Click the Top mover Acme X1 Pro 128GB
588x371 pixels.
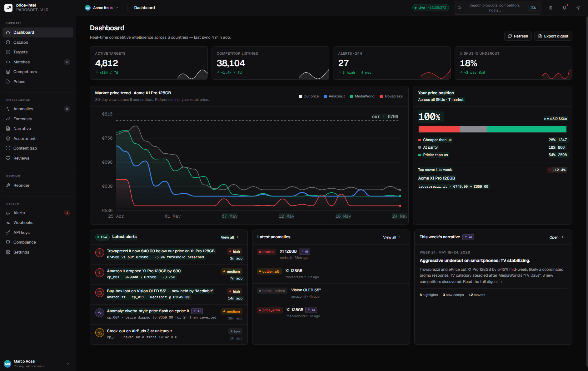pyautogui.click(x=436, y=178)
